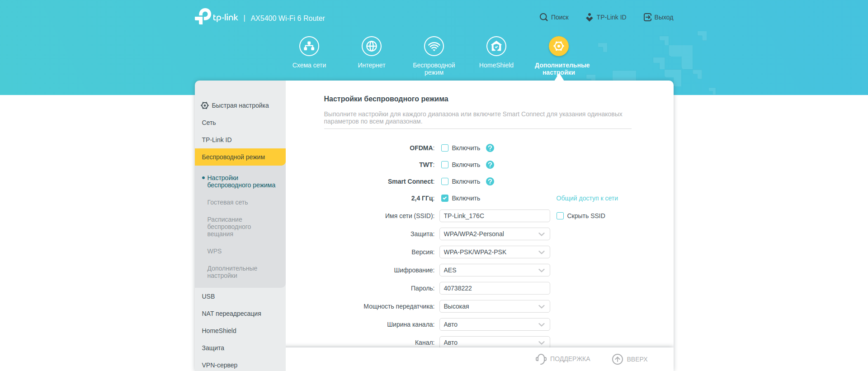Enable the TWT checkbox

(445, 165)
